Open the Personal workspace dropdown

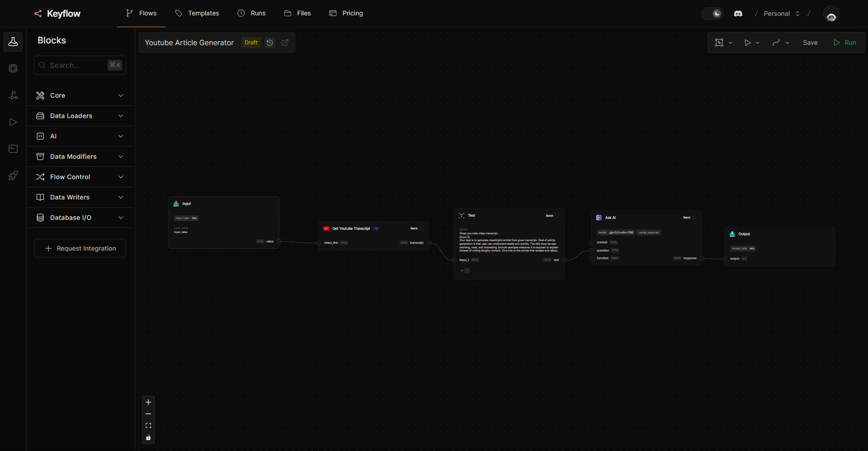coord(781,14)
